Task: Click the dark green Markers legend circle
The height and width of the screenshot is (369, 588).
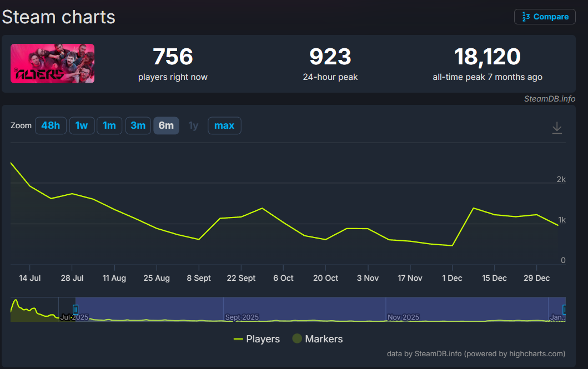Action: click(297, 338)
